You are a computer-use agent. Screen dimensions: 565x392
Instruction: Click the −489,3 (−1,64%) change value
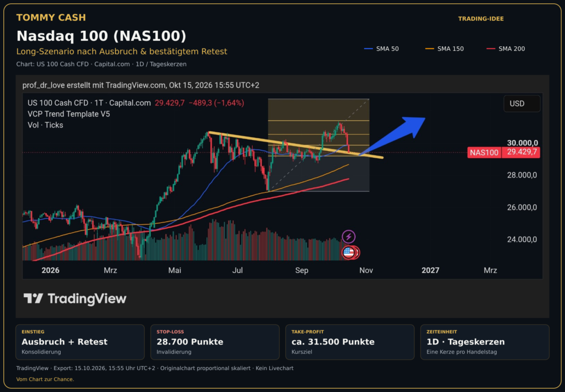[216, 103]
